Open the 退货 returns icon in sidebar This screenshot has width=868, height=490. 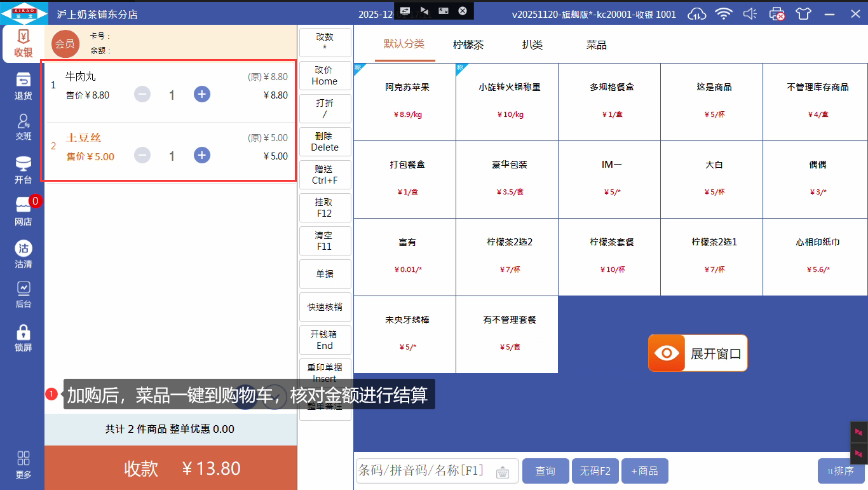click(x=23, y=86)
